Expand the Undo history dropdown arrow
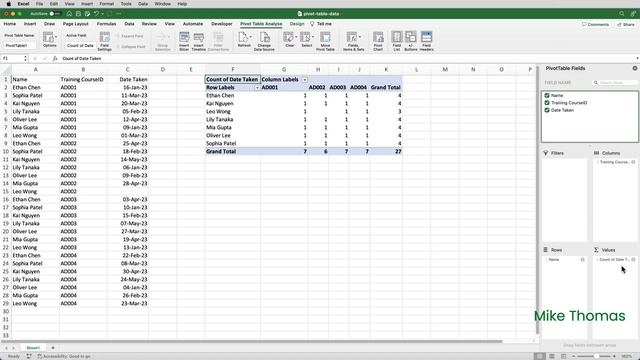This screenshot has width=640, height=360. coord(102,14)
